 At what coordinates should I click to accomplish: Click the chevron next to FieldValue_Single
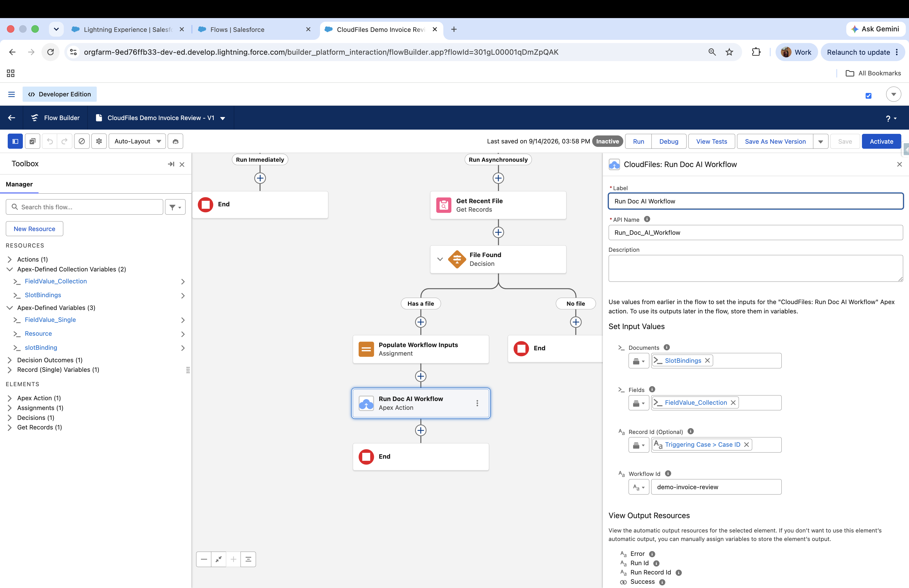[x=183, y=320]
